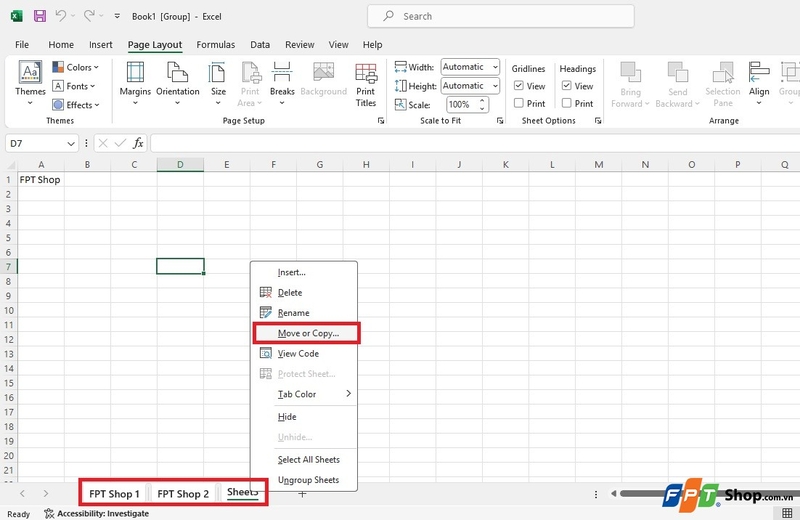Open the Breaks options
This screenshot has width=800, height=520.
(x=282, y=84)
